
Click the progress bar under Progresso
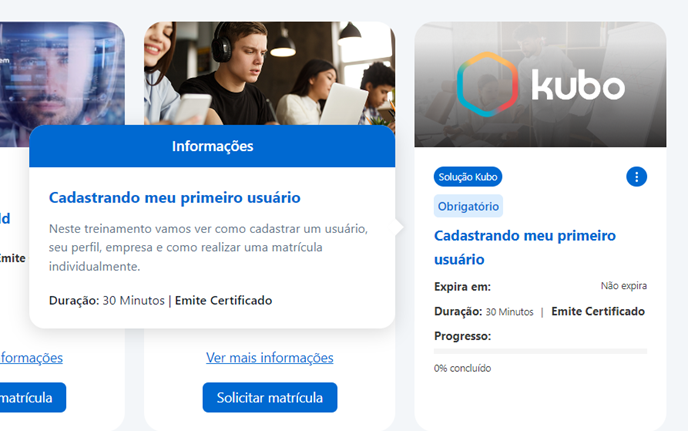coord(540,351)
